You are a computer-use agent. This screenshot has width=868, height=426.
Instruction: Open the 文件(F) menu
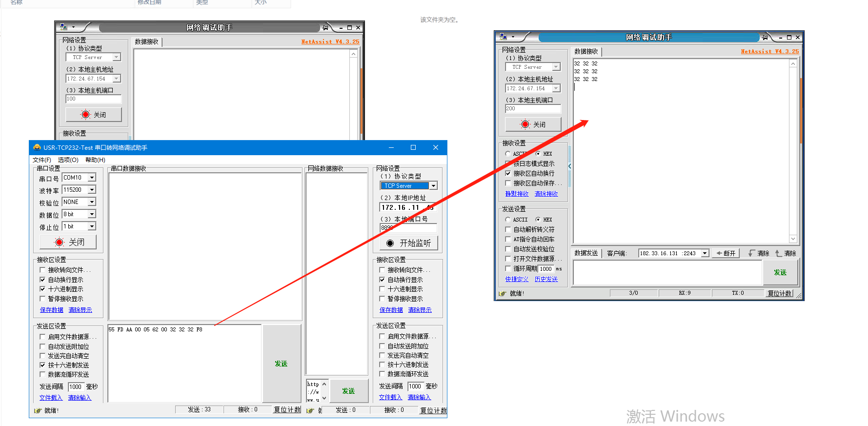coord(41,160)
